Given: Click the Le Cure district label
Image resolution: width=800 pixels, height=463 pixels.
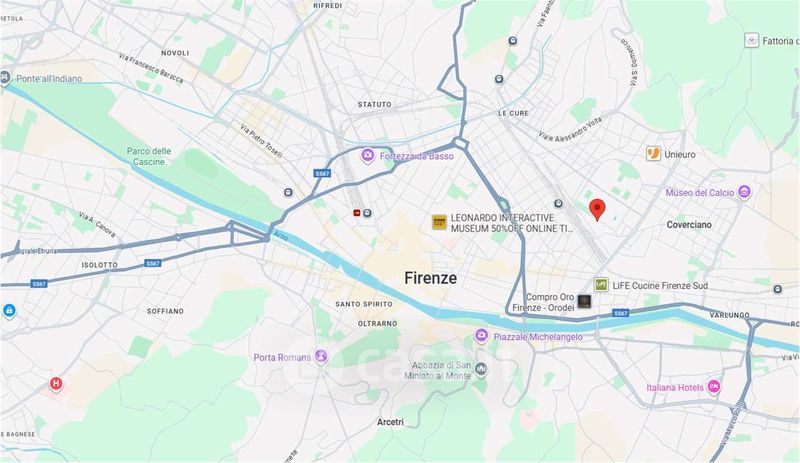Looking at the screenshot, I should click(513, 113).
